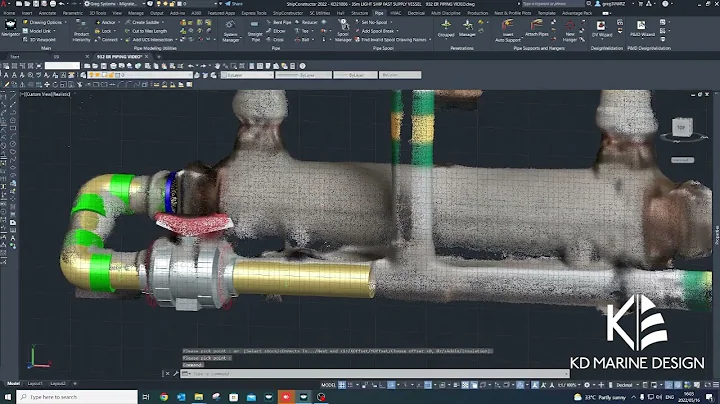The image size is (720, 404).
Task: Open the P&ID Wizard
Action: pos(642,28)
